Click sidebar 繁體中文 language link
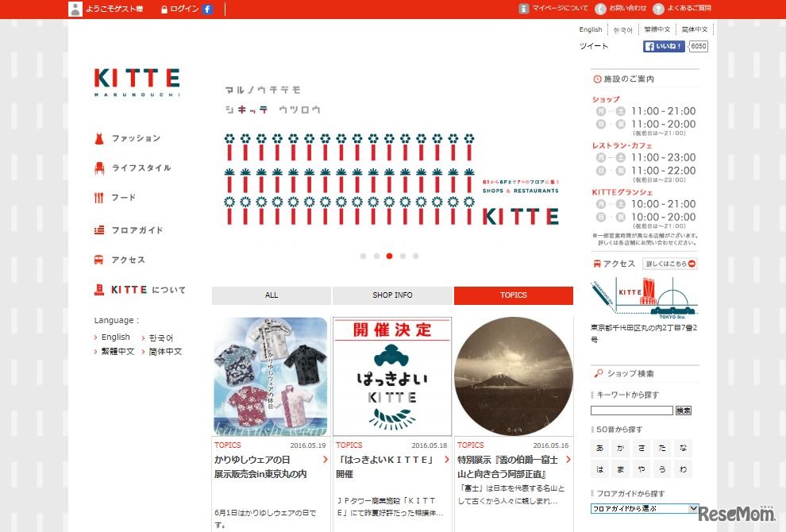Image resolution: width=786 pixels, height=532 pixels. pyautogui.click(x=118, y=352)
